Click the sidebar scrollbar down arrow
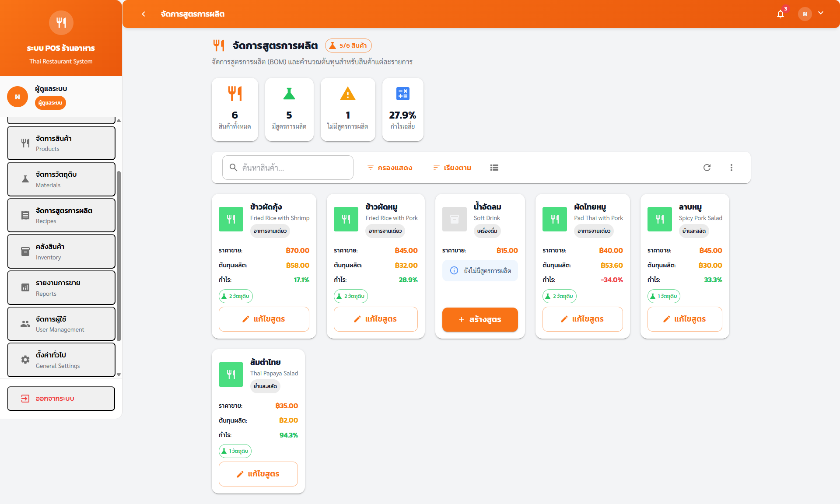Screen dimensions: 840x504 click(x=119, y=375)
